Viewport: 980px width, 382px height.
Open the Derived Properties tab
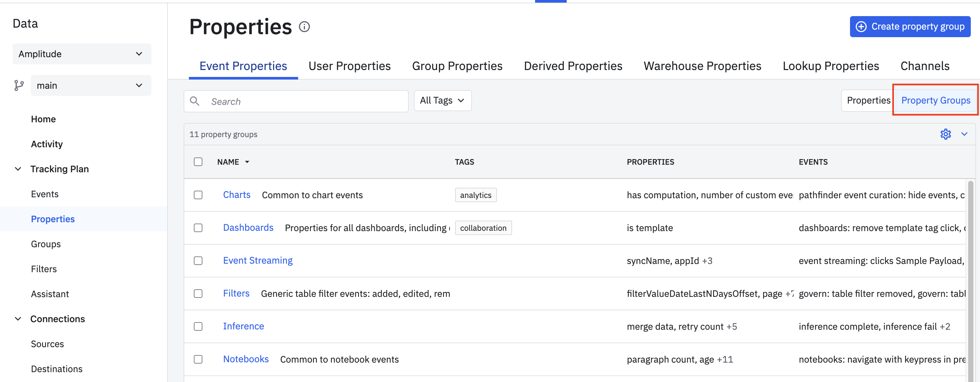coord(573,66)
